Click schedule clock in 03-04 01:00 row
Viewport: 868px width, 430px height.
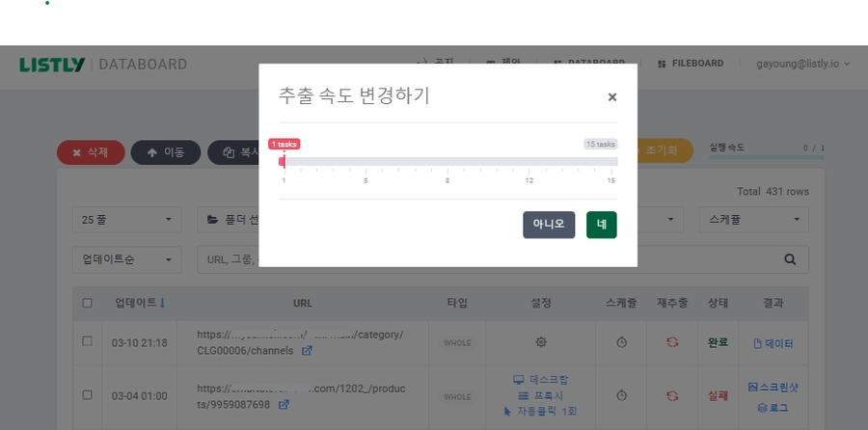coord(621,395)
